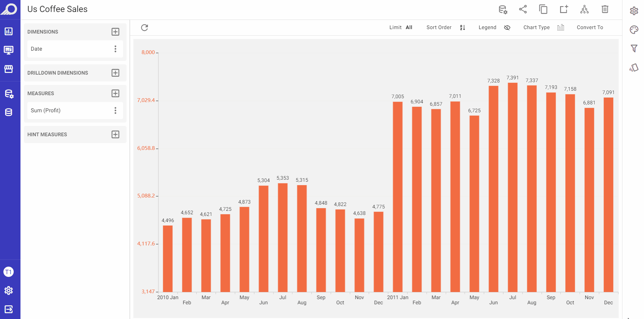Open options menu for Date dimension

click(116, 49)
